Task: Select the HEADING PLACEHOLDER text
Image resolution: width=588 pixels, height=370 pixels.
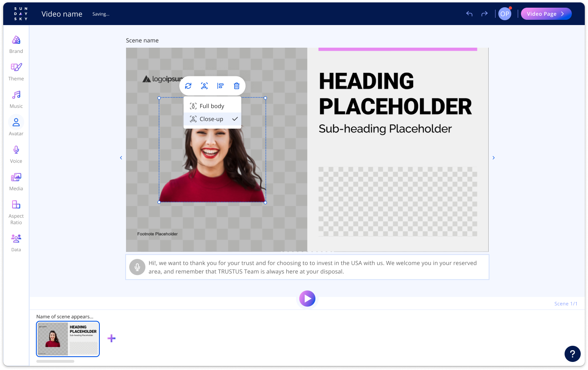Action: coord(395,94)
